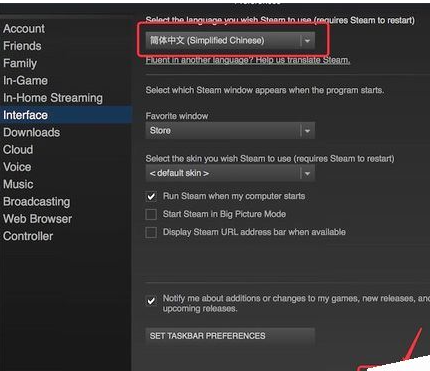Select Friends in the settings sidebar
The width and height of the screenshot is (430, 371).
pyautogui.click(x=22, y=46)
